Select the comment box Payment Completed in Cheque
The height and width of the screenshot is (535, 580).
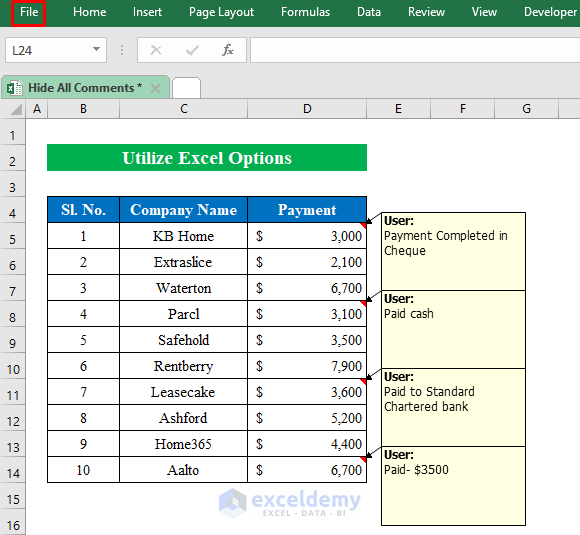[x=453, y=251]
